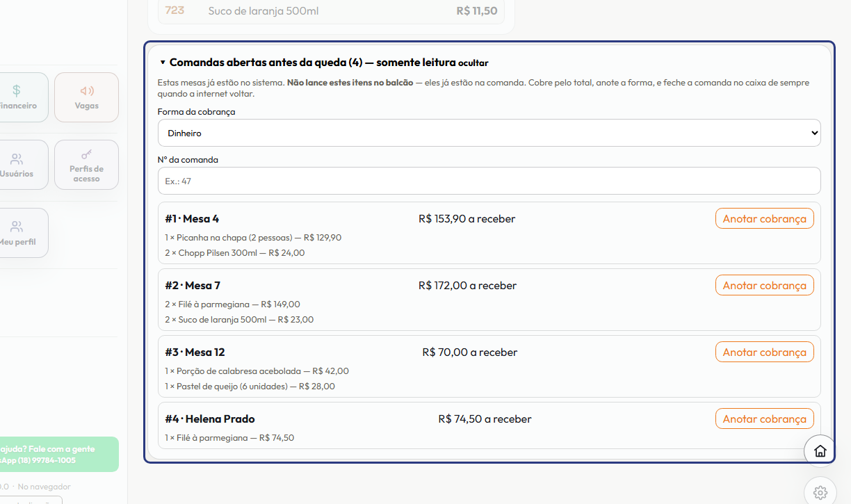The height and width of the screenshot is (504, 851).
Task: Open settings with the gear icon
Action: (x=820, y=493)
